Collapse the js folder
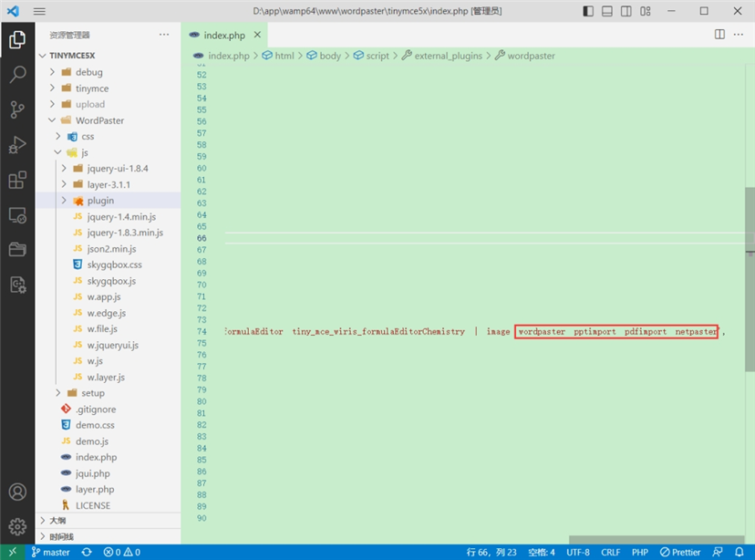This screenshot has height=560, width=755. (109, 152)
